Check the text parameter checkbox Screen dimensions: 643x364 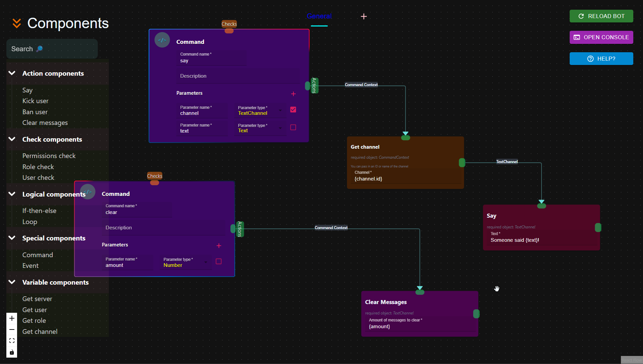pyautogui.click(x=293, y=127)
